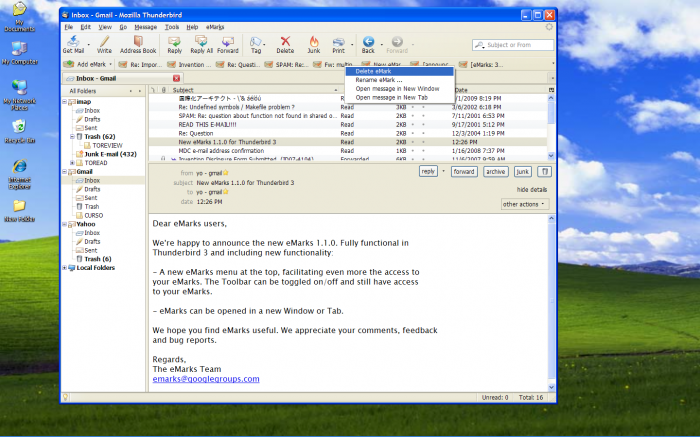Click the 'forward' button in message header
700x437 pixels.
pos(464,171)
